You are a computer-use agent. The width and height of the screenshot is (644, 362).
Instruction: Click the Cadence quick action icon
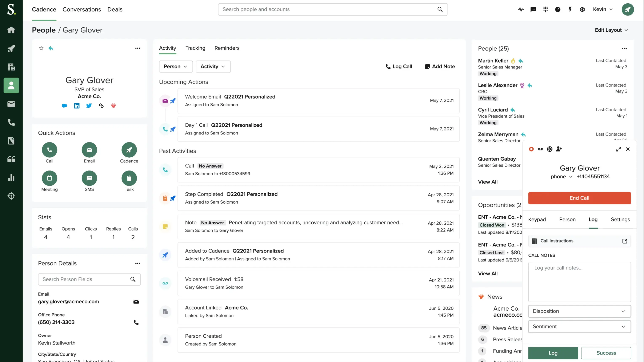(x=129, y=150)
